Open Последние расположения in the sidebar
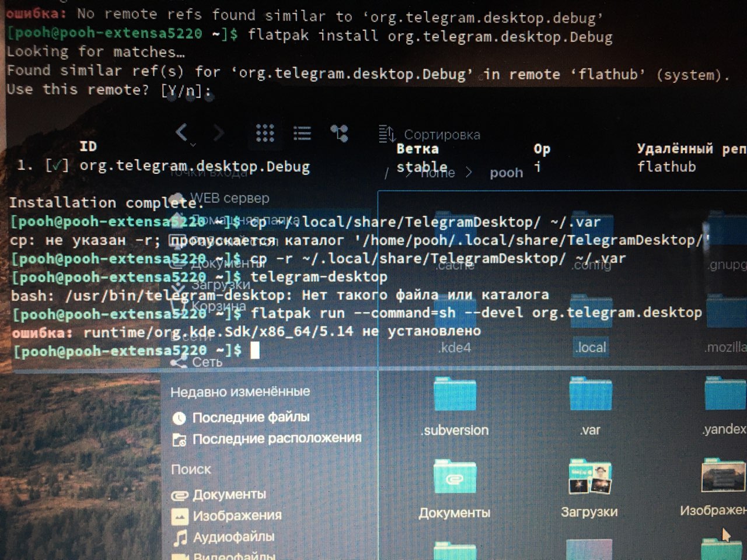747x560 pixels. [x=267, y=439]
